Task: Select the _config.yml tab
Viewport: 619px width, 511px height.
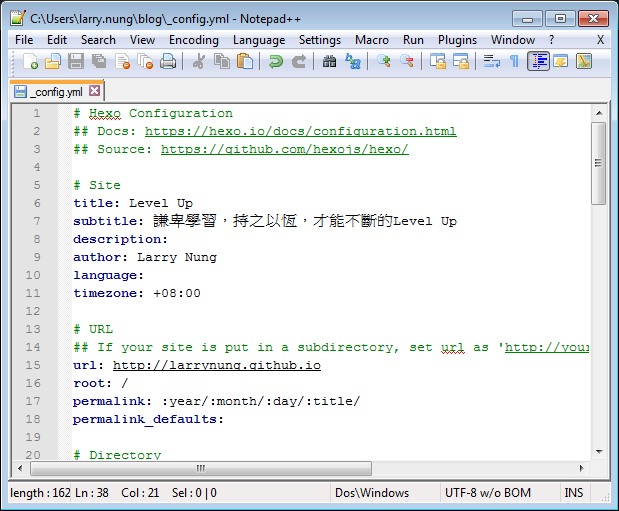Action: pos(58,92)
